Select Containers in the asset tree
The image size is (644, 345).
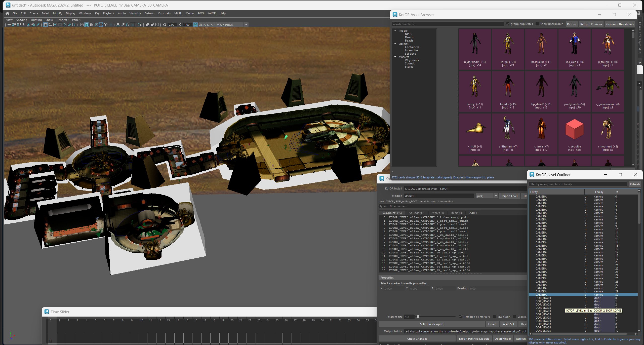(412, 47)
